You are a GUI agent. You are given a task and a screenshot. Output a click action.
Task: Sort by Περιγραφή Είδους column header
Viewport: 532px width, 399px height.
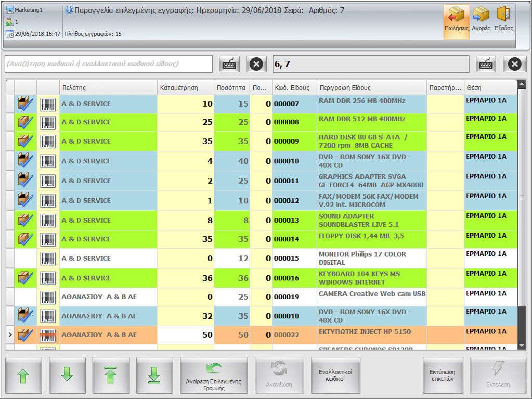371,87
